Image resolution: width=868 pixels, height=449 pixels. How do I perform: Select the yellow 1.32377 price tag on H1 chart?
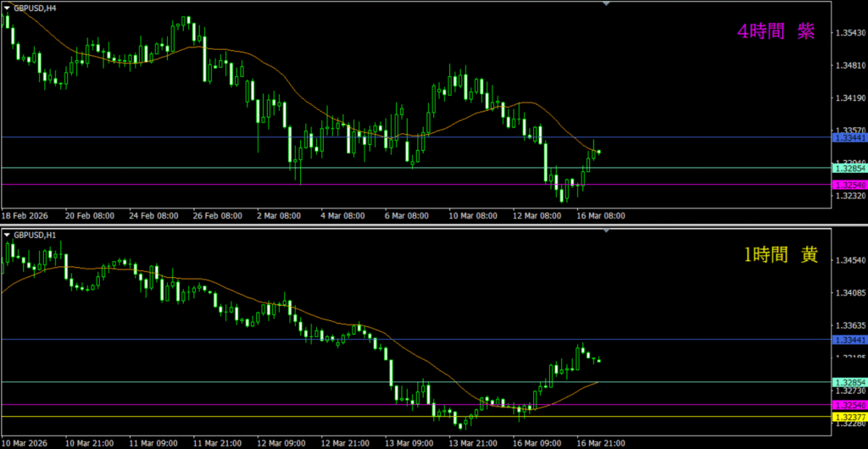[x=849, y=417]
